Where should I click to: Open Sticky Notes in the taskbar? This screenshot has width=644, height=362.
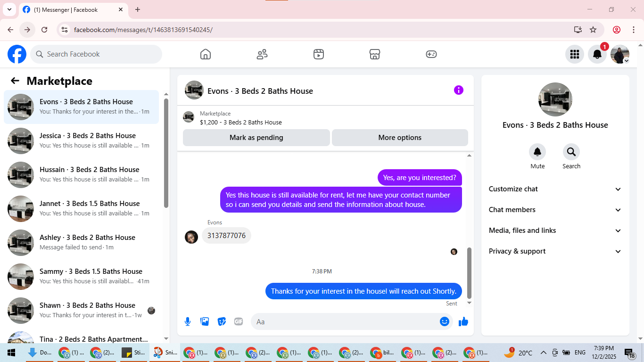coord(134,353)
